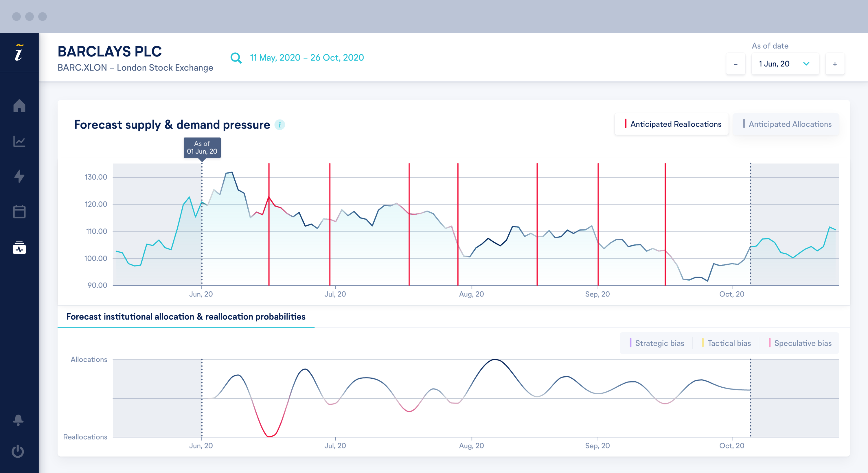This screenshot has width=868, height=473.
Task: Click Oct, 20 label on probabilities chart
Action: 731,446
